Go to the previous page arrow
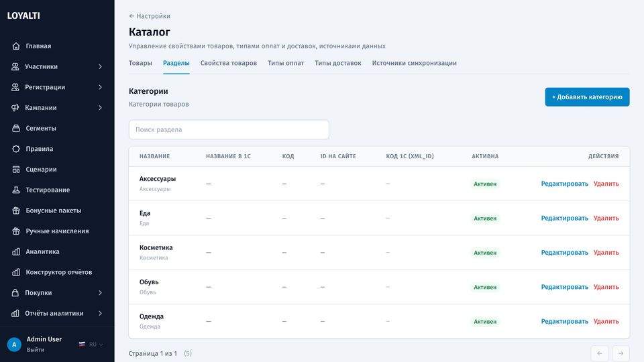Image resolution: width=644 pixels, height=362 pixels. tap(600, 353)
